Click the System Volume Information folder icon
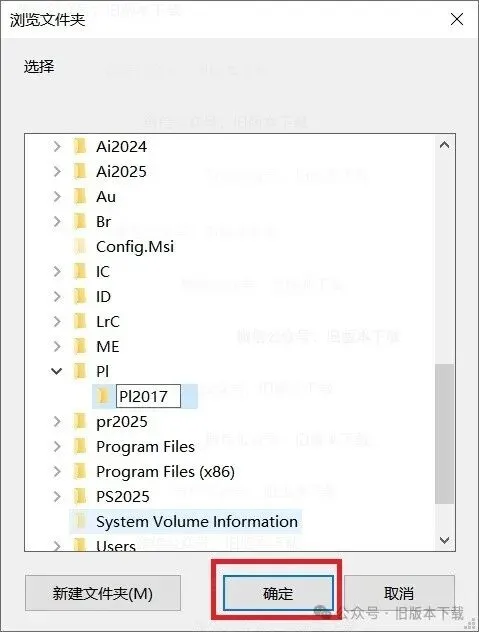Viewport: 479px width, 632px height. pos(80,521)
